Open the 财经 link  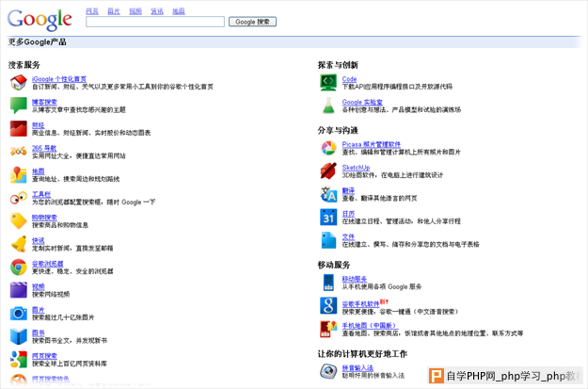tap(39, 125)
